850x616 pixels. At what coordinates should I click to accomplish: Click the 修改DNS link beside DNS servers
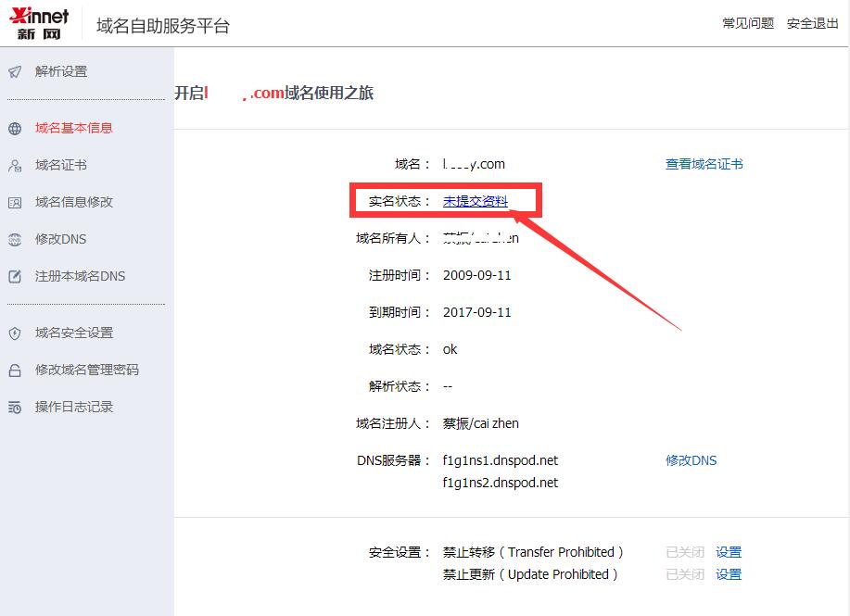(x=691, y=460)
